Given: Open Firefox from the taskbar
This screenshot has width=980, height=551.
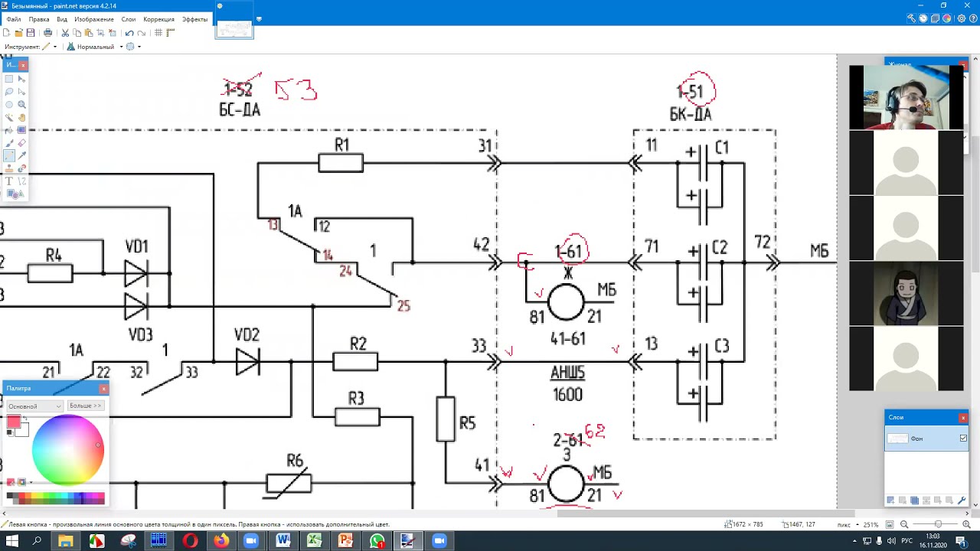Looking at the screenshot, I should pos(220,541).
